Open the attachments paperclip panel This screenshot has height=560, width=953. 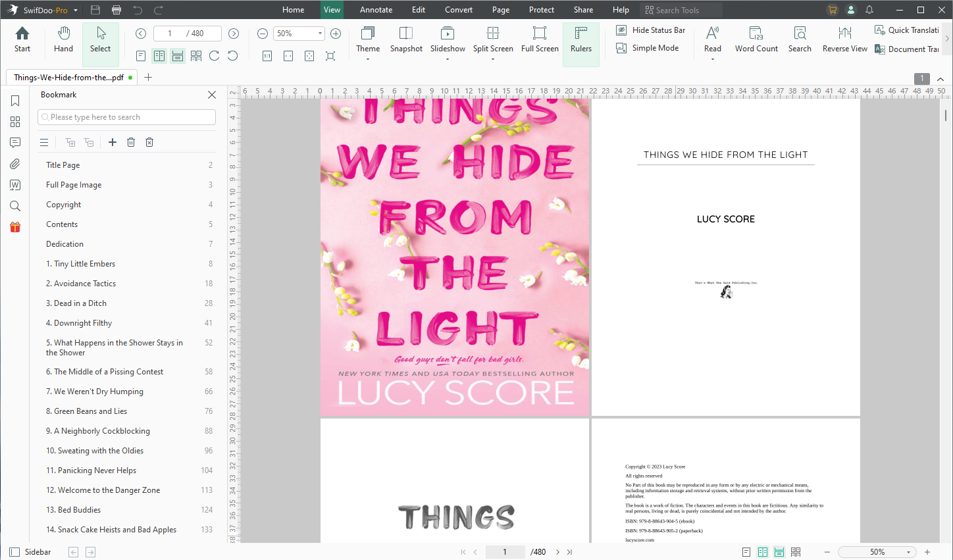point(15,164)
